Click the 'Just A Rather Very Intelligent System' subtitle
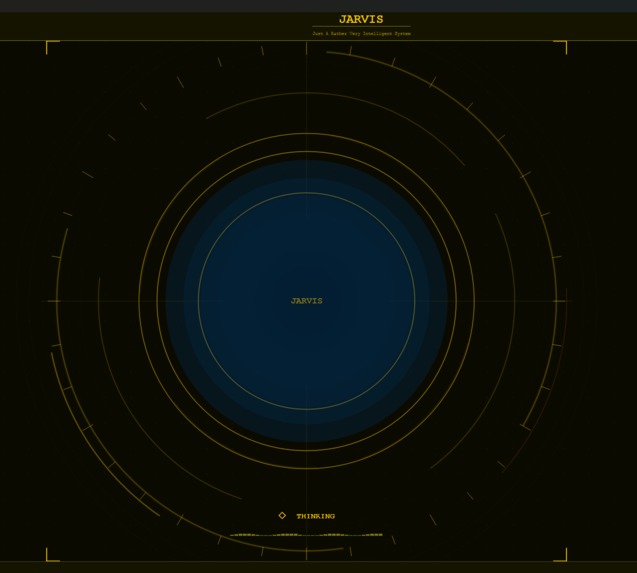This screenshot has width=637, height=573. point(361,33)
